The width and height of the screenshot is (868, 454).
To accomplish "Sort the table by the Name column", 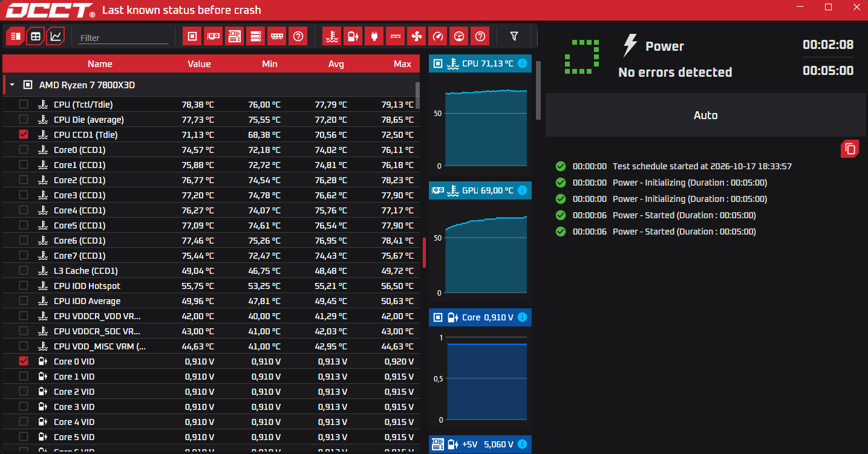I will 100,63.
